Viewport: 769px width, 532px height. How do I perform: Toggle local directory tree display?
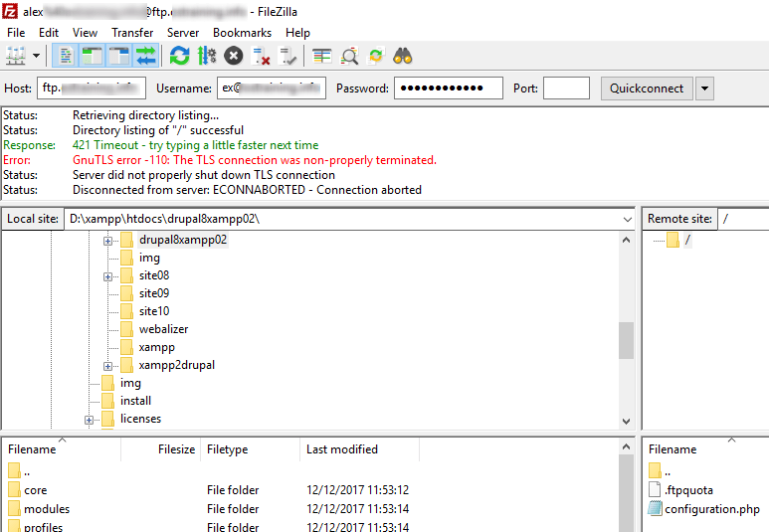(x=92, y=56)
